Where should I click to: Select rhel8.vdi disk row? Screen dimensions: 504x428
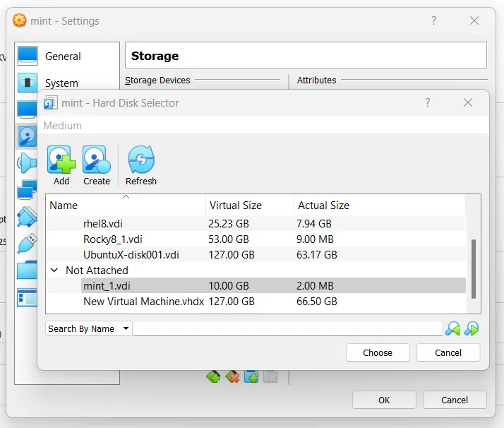tap(256, 223)
